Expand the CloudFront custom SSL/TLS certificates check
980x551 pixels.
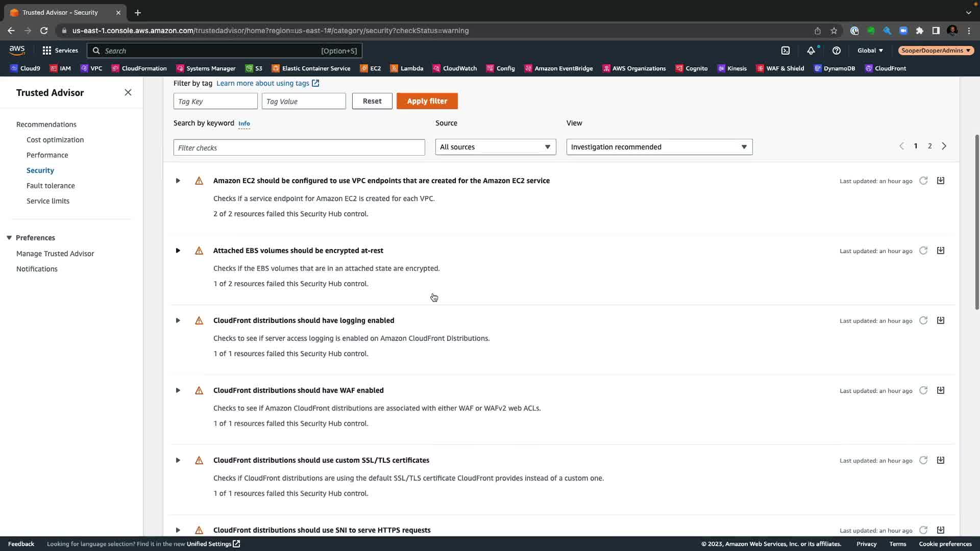click(178, 460)
